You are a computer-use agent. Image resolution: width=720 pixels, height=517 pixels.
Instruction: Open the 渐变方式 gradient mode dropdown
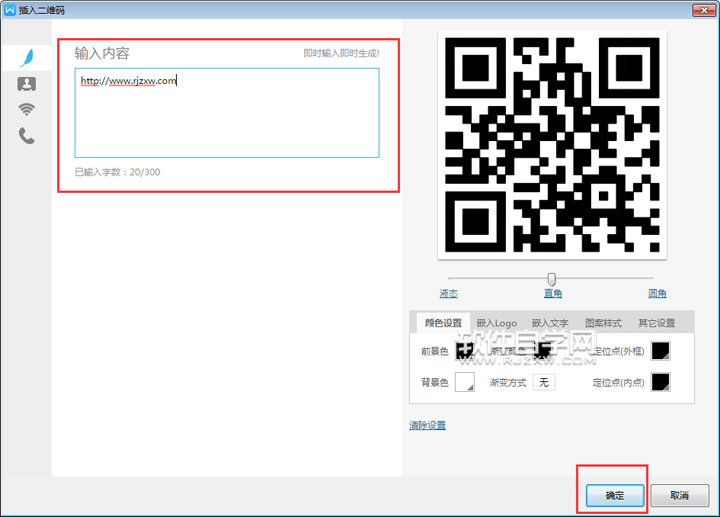click(x=543, y=382)
